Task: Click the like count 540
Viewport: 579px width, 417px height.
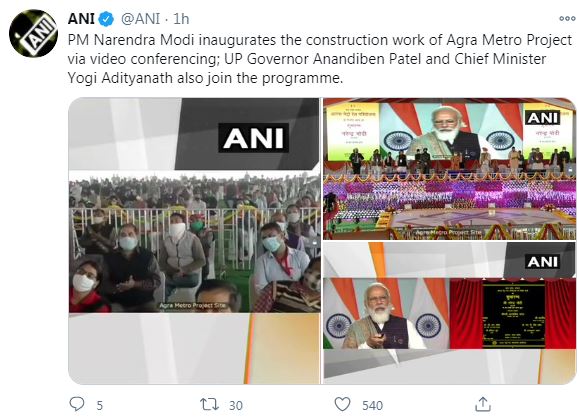Action: [372, 406]
